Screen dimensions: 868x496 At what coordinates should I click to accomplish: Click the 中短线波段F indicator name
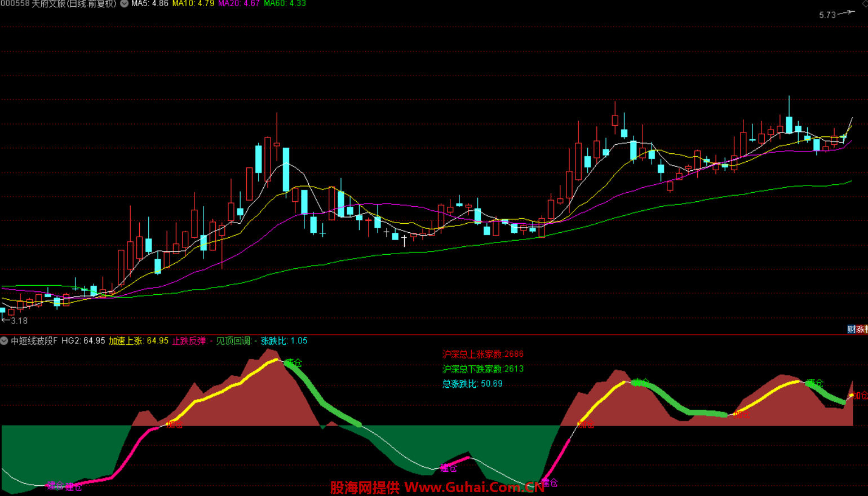(34, 341)
